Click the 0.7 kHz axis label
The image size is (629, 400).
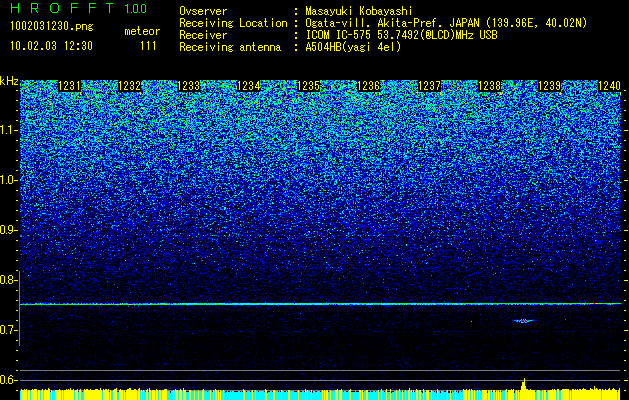click(x=9, y=330)
